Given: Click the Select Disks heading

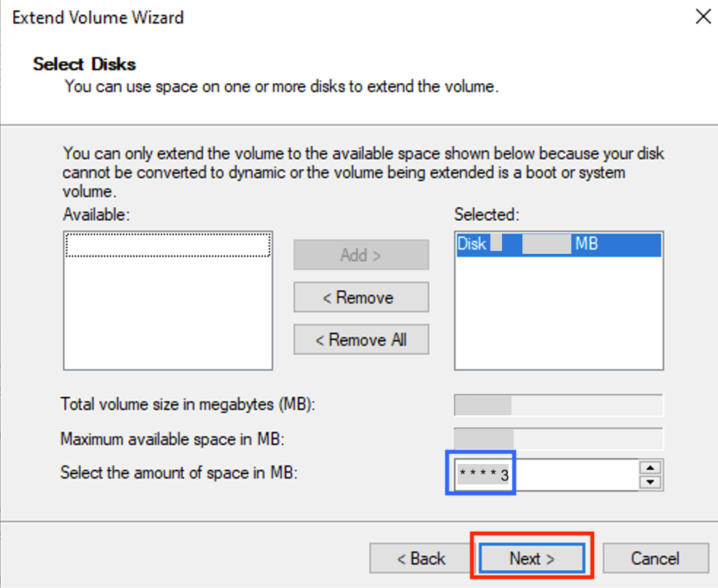Looking at the screenshot, I should point(85,64).
